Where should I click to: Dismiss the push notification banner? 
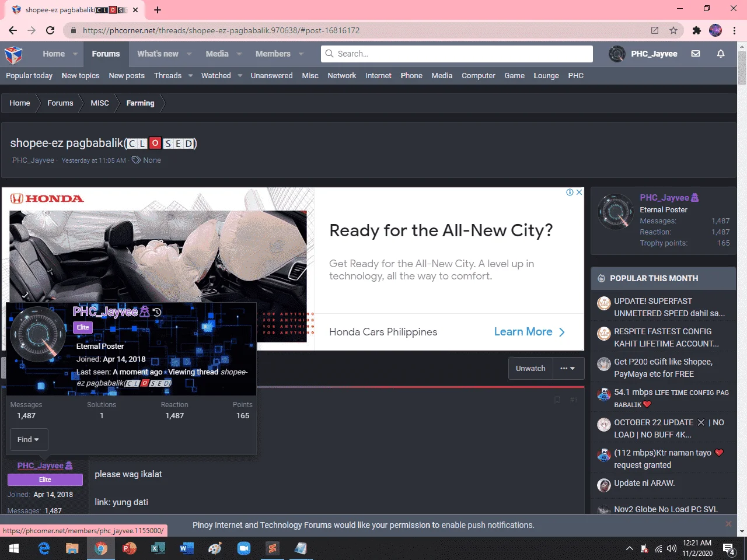tap(728, 524)
